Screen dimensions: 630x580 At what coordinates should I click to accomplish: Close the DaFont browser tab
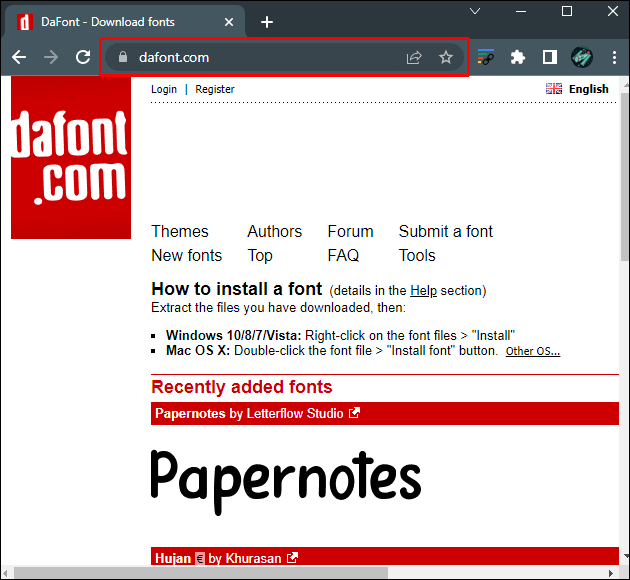coord(229,22)
